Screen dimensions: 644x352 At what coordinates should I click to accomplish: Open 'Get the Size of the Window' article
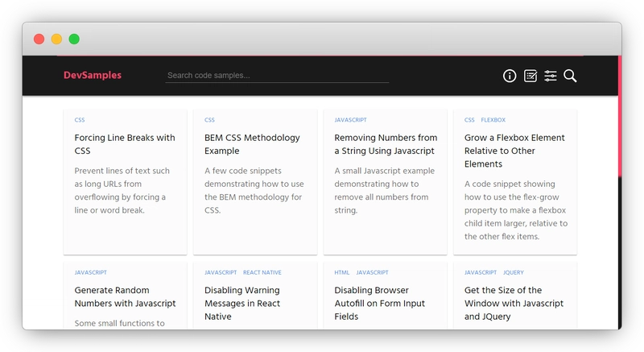[x=514, y=303]
